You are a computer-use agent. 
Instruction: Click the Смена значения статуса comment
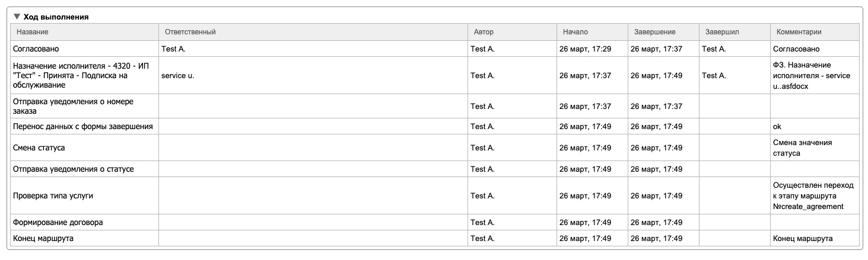(802, 147)
